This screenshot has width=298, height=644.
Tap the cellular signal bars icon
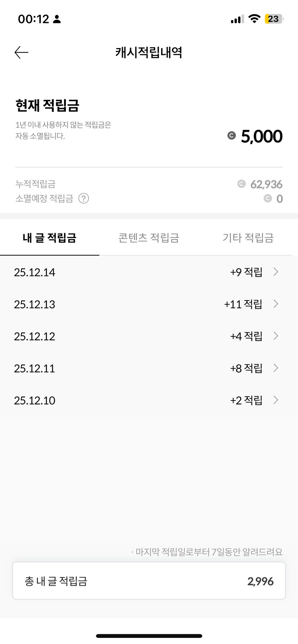pyautogui.click(x=237, y=19)
